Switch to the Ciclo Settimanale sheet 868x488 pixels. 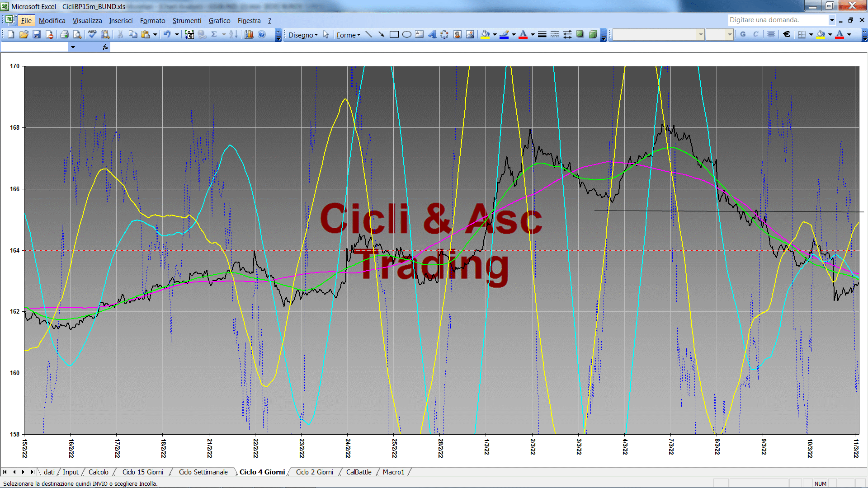(x=203, y=472)
